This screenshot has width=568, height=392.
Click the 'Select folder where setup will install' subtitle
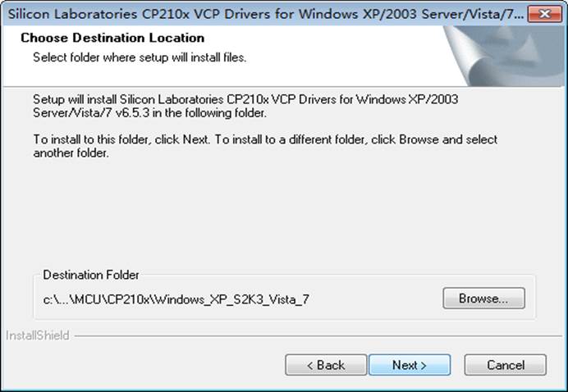click(x=140, y=57)
